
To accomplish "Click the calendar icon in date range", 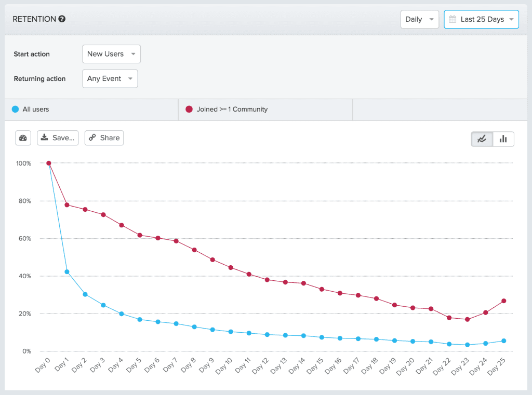I will [452, 19].
